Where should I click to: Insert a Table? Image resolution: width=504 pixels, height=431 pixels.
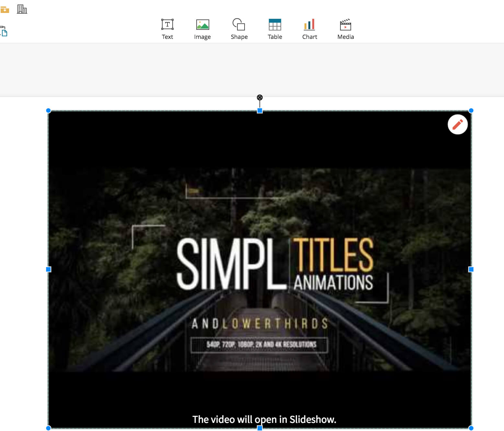[x=275, y=29]
